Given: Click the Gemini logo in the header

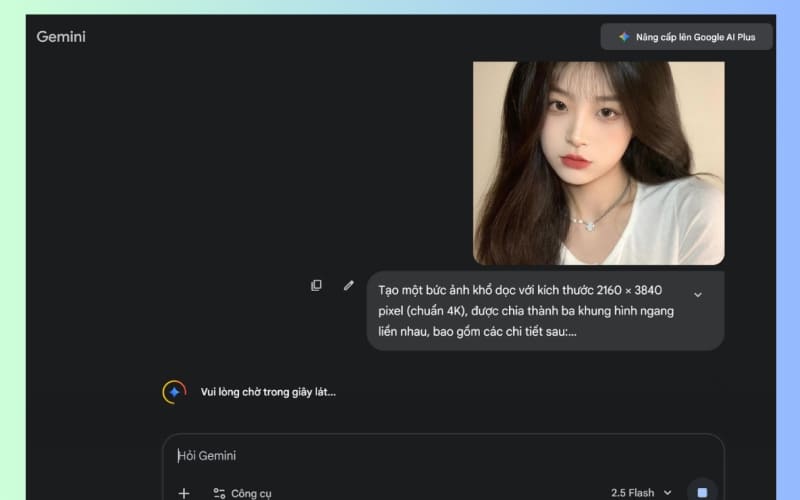Looking at the screenshot, I should [x=61, y=37].
